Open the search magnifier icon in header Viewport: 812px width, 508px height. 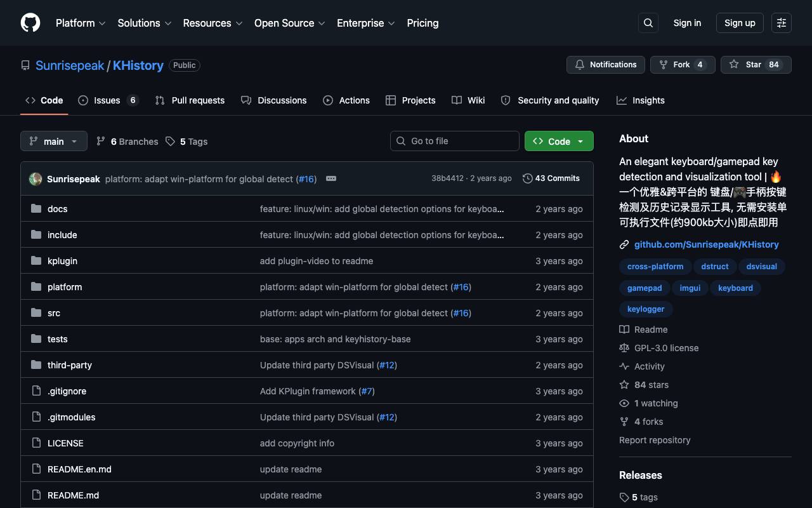pos(648,23)
